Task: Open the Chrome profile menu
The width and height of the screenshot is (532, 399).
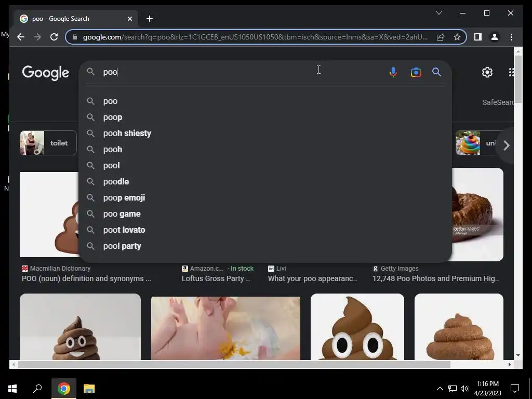Action: point(495,37)
